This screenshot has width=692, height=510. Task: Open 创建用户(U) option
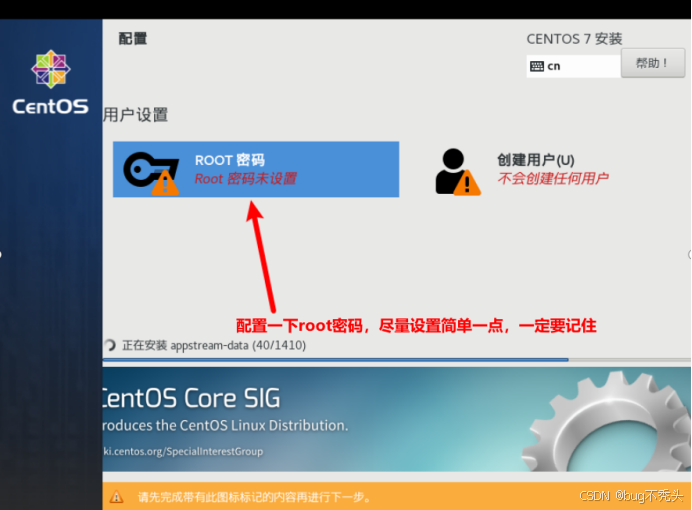[x=522, y=170]
